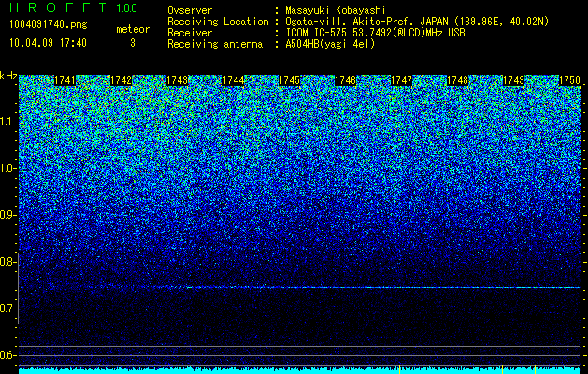This screenshot has width=588, height=374.
Task: Click the Ovserver label
Action: [190, 10]
